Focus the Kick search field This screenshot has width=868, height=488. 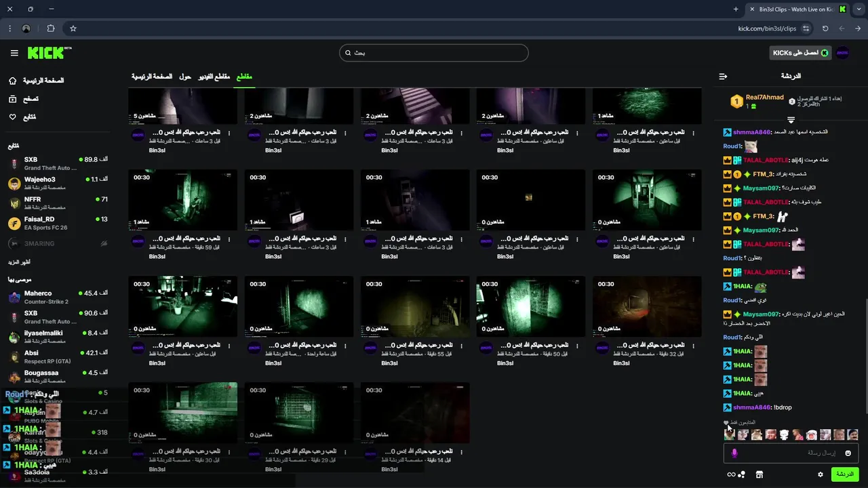[x=434, y=53]
